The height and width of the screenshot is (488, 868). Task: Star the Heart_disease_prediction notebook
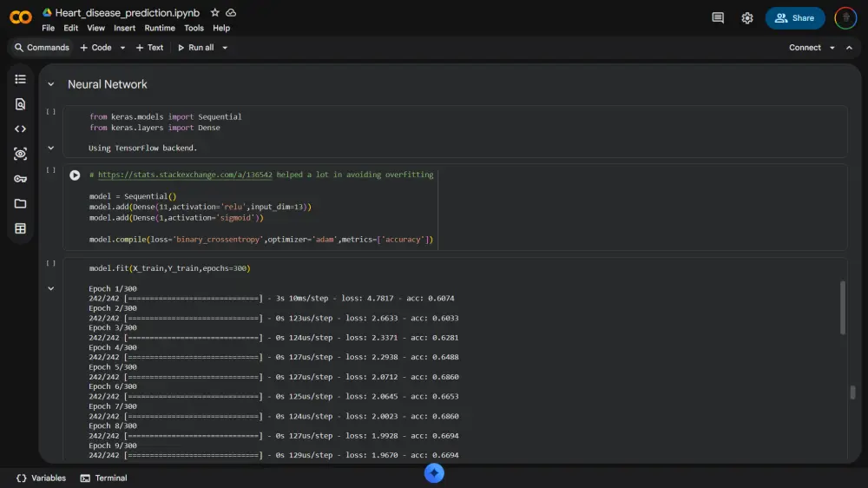(214, 12)
